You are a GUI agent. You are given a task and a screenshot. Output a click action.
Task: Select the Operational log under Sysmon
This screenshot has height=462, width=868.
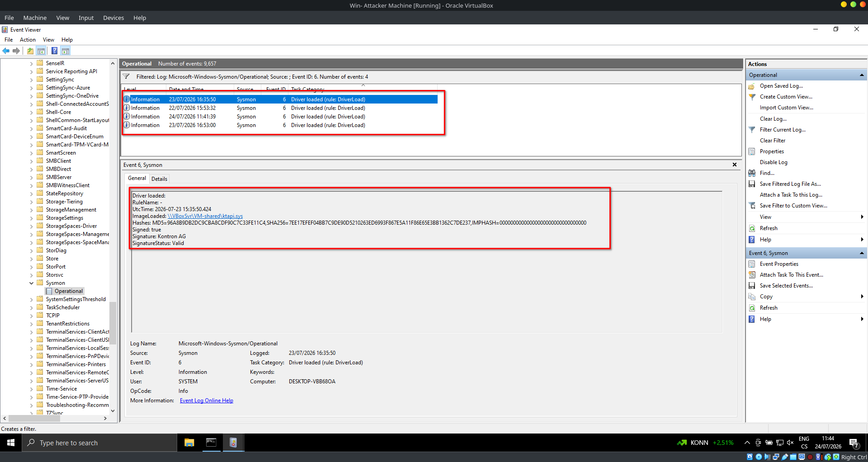(x=69, y=291)
